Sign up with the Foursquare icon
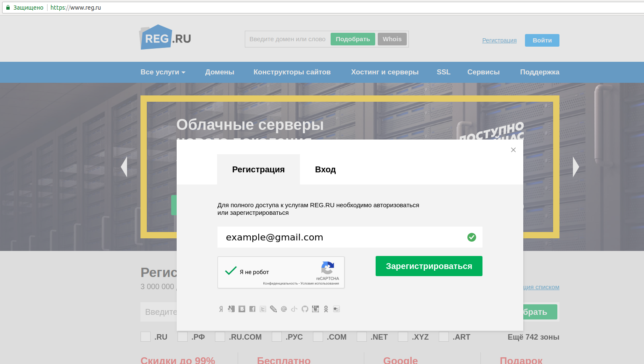 pyautogui.click(x=337, y=309)
